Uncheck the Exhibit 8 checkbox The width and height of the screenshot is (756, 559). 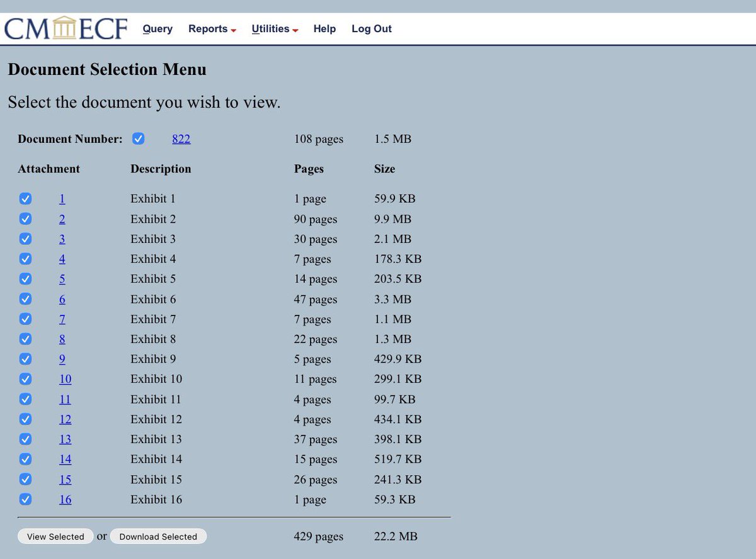[25, 339]
